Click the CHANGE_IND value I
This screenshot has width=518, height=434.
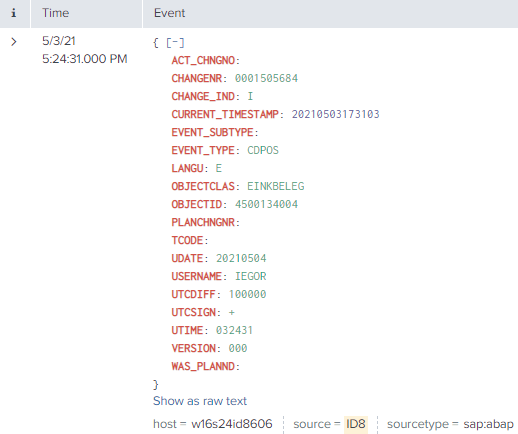[250, 96]
